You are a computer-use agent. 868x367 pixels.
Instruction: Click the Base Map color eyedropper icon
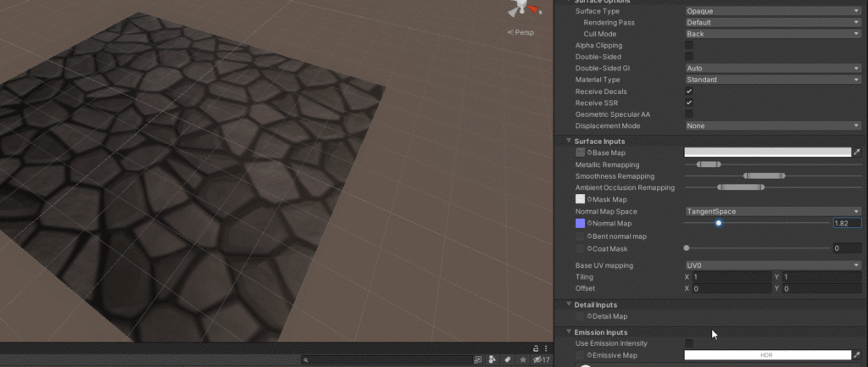coord(857,153)
